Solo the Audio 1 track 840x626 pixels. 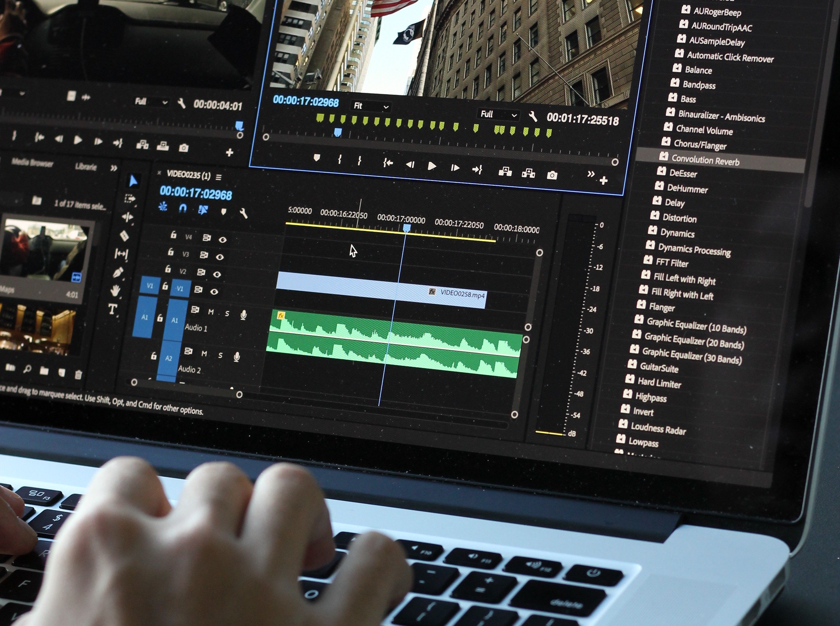pos(227,313)
